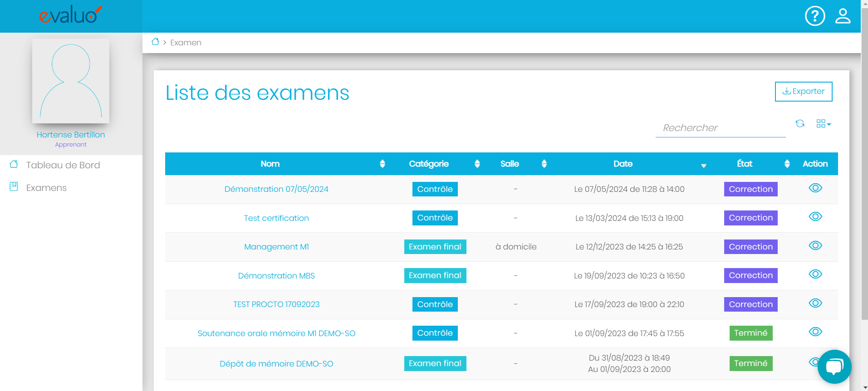Image resolution: width=868 pixels, height=391 pixels.
Task: Refresh the exam list table
Action: [800, 123]
